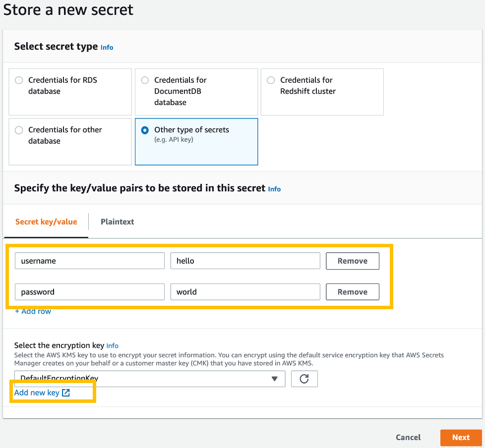The width and height of the screenshot is (485, 448).
Task: Switch to the Plaintext tab
Action: [x=117, y=222]
